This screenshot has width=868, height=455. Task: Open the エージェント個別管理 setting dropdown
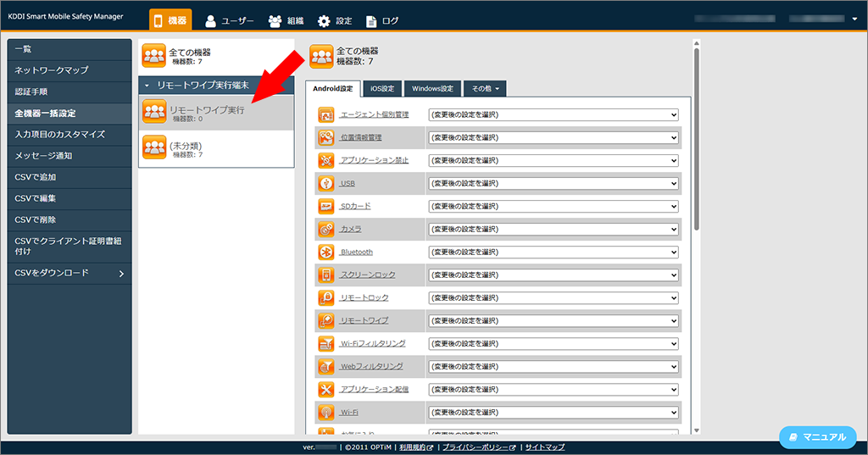tap(554, 114)
